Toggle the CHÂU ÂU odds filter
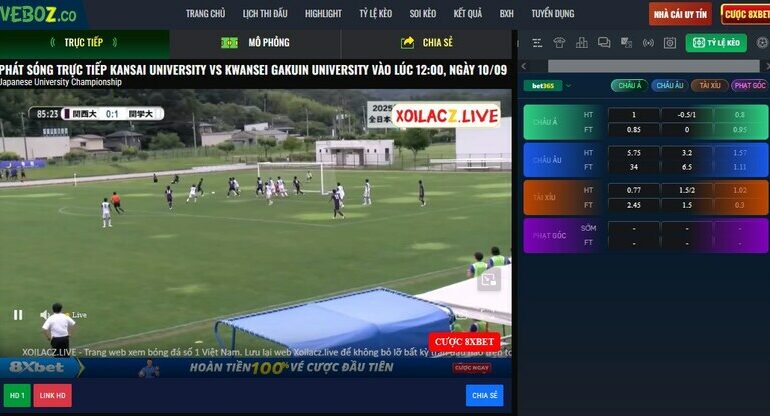770x416 pixels. [669, 86]
